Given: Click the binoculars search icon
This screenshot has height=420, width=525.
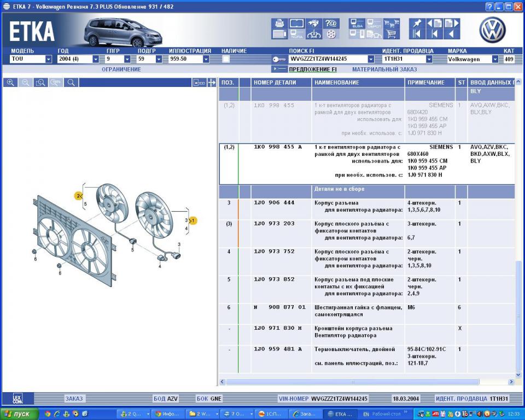Looking at the screenshot, I should pos(314,23).
